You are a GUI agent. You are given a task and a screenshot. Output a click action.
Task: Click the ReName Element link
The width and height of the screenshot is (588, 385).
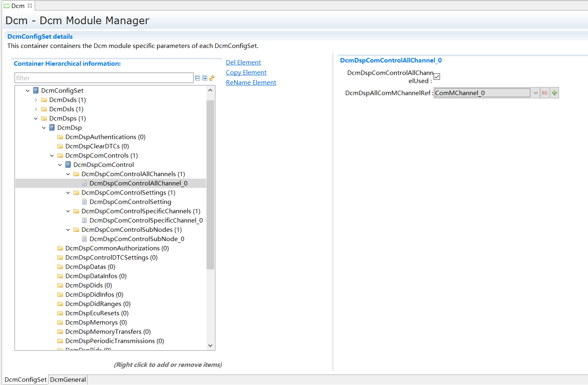click(x=251, y=83)
